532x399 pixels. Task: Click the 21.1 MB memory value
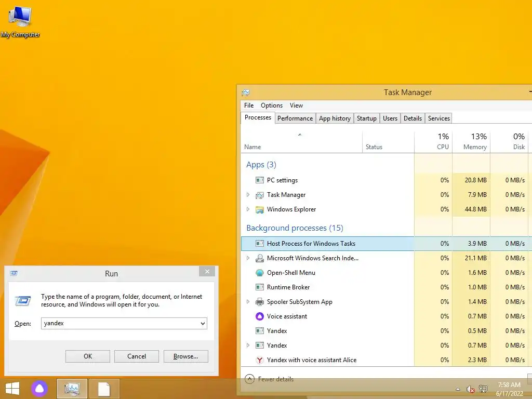[x=475, y=258]
